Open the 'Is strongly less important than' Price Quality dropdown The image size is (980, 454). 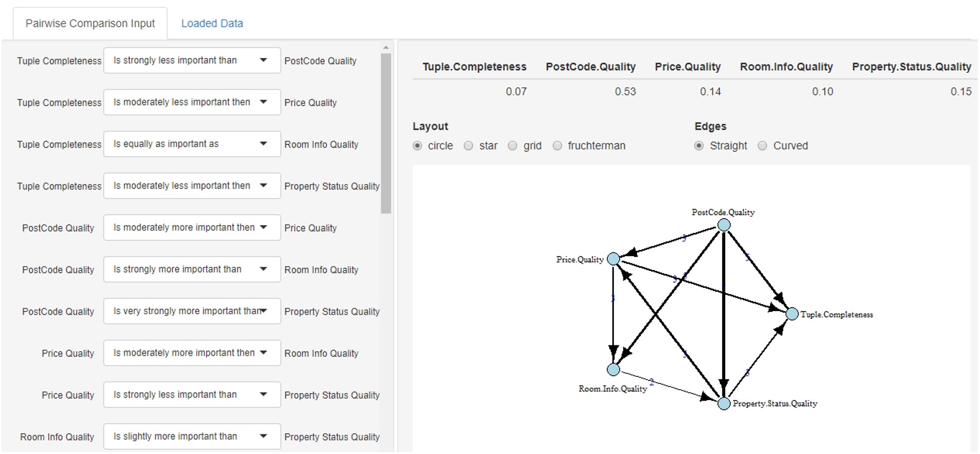pyautogui.click(x=191, y=394)
